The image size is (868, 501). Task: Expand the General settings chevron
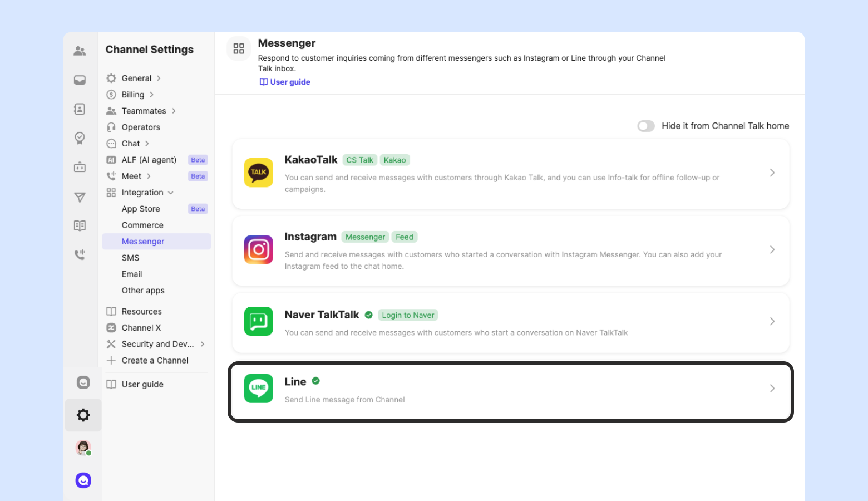[x=159, y=78]
